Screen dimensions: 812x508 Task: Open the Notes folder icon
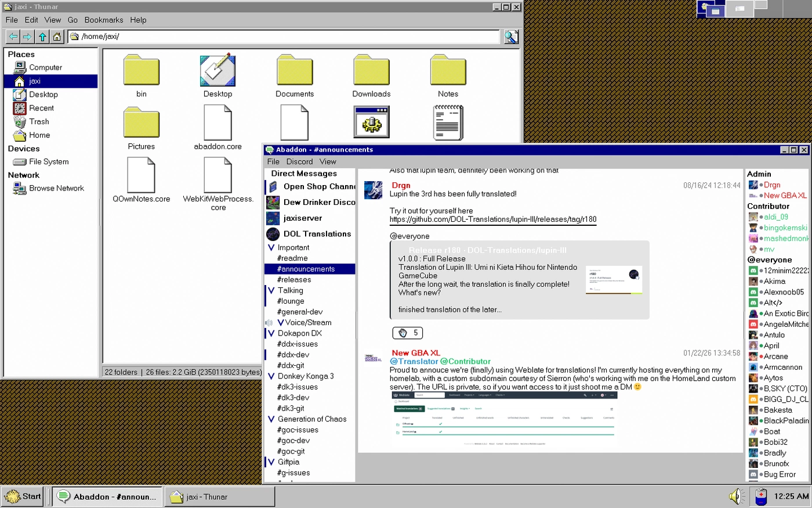(x=448, y=70)
